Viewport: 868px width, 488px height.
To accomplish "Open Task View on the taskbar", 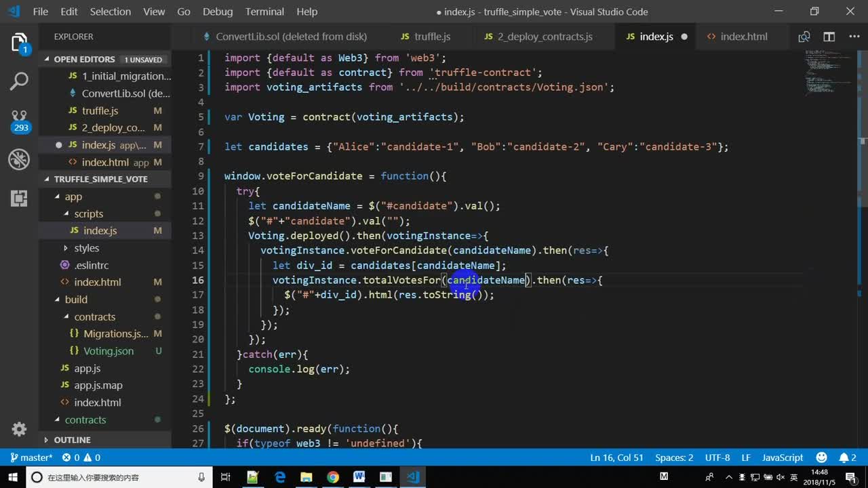I will (226, 477).
